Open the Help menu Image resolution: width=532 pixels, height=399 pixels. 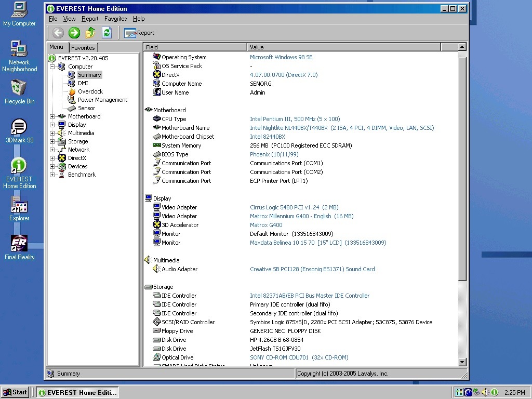point(139,19)
